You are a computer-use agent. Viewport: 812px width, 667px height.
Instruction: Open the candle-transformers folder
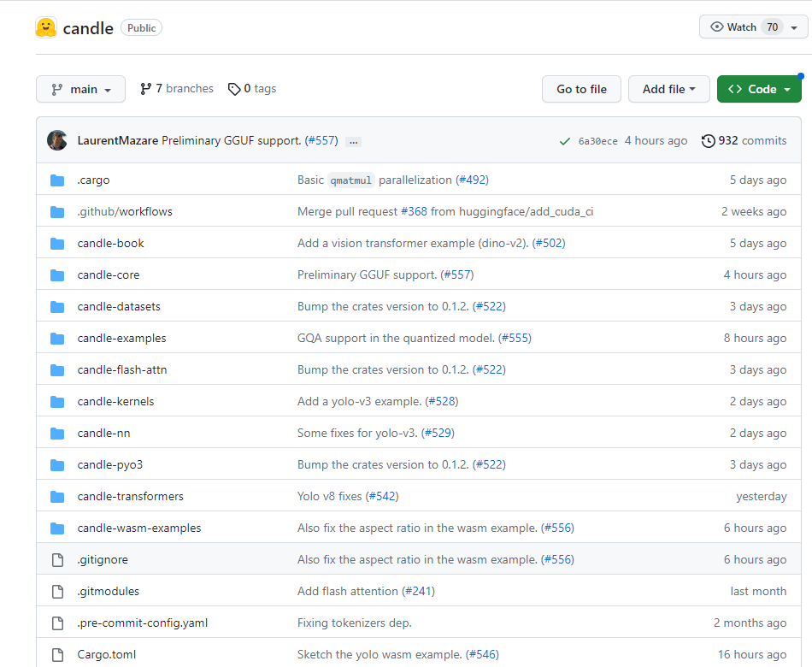coord(131,496)
